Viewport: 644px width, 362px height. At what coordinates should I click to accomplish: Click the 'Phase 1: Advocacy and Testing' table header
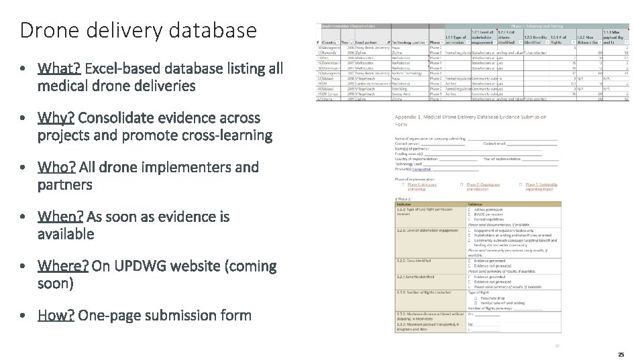point(537,26)
